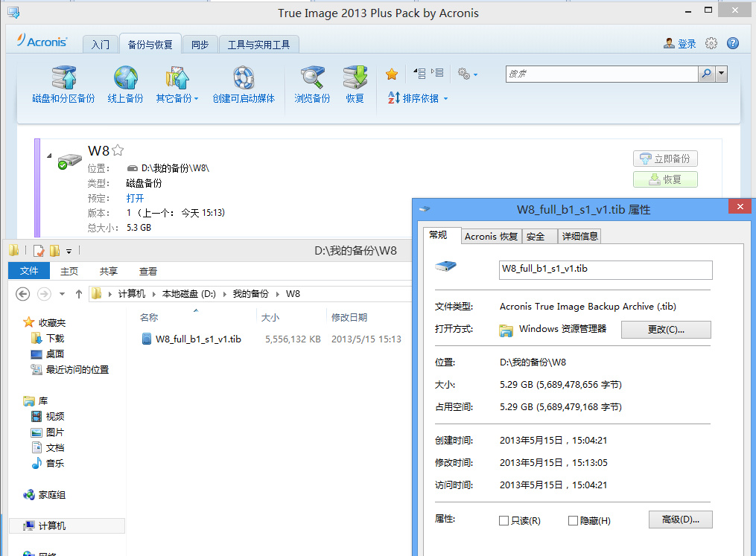Select W8_full_b1_s1_v1.tib file in Explorer
This screenshot has width=756, height=556.
[x=198, y=339]
